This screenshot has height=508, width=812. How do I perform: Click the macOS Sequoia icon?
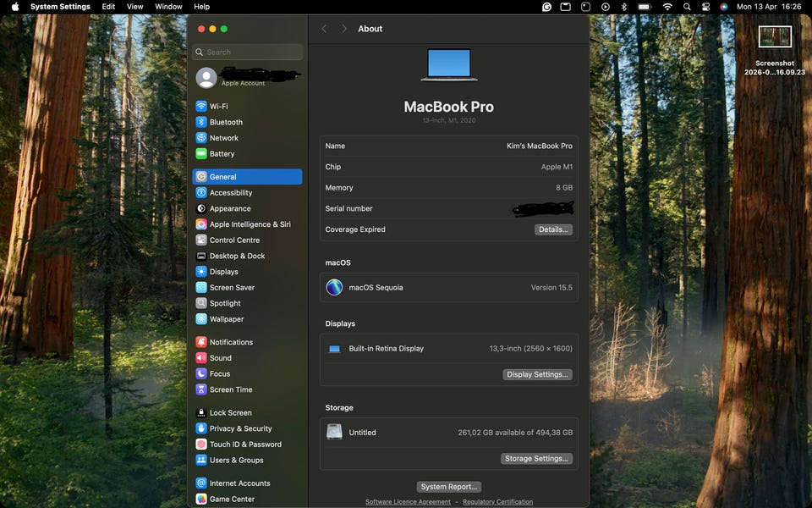tap(334, 287)
